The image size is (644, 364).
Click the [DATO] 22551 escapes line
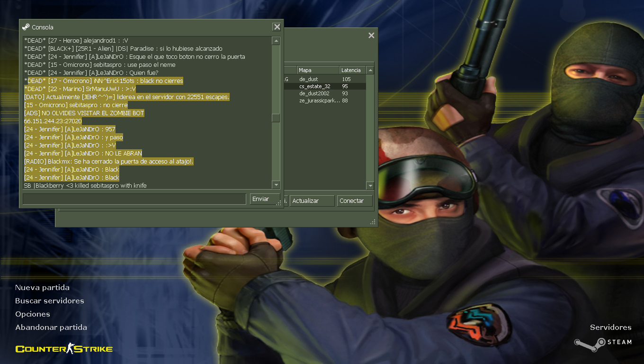coord(126,97)
